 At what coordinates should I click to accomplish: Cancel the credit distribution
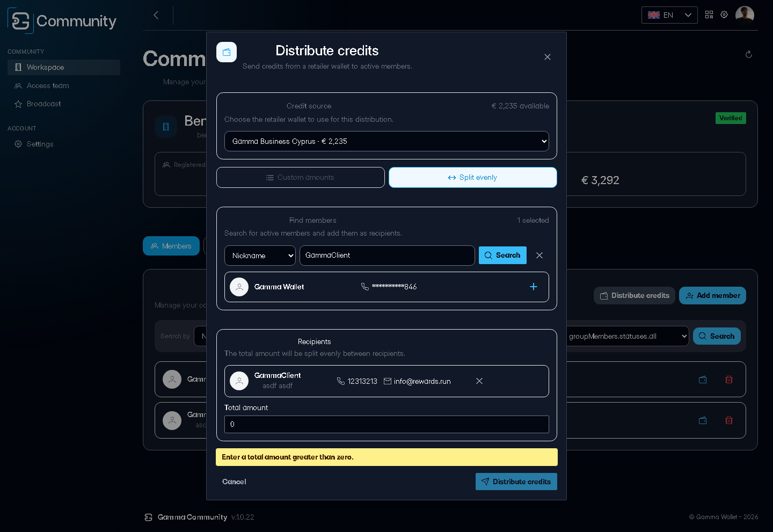pyautogui.click(x=234, y=482)
